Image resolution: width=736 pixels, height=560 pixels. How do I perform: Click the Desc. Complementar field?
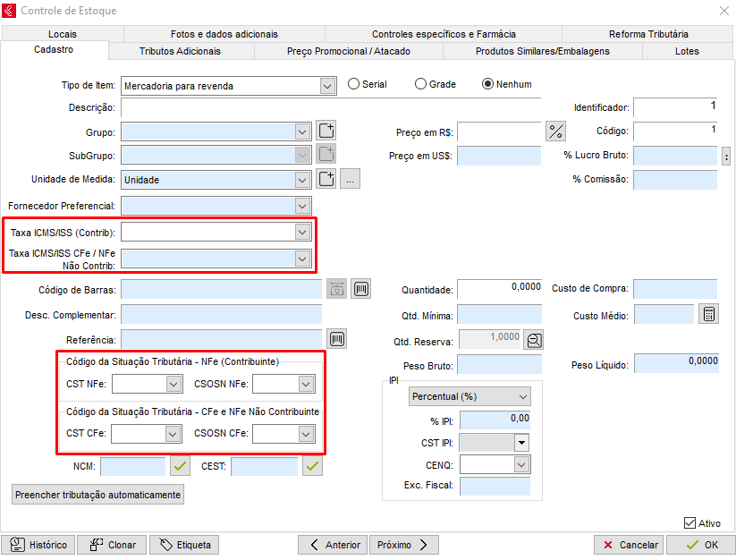(222, 314)
